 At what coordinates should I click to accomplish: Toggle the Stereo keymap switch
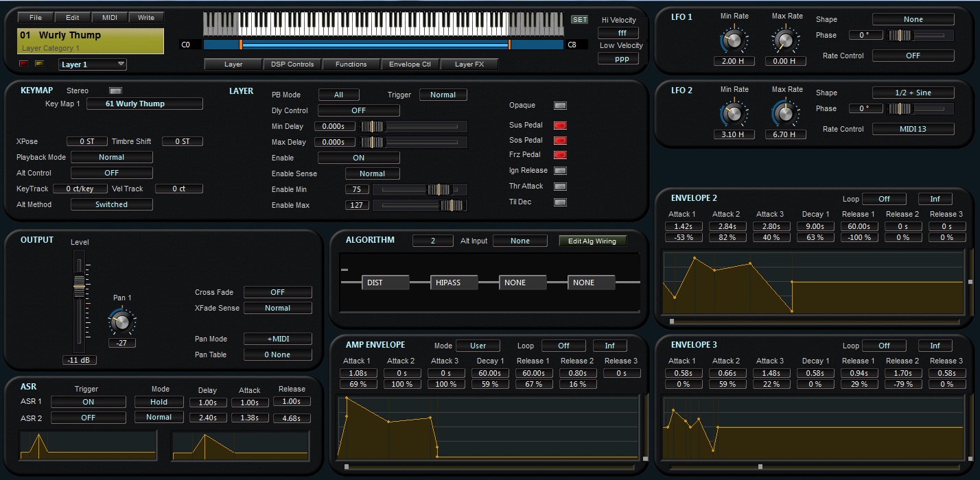click(x=115, y=91)
